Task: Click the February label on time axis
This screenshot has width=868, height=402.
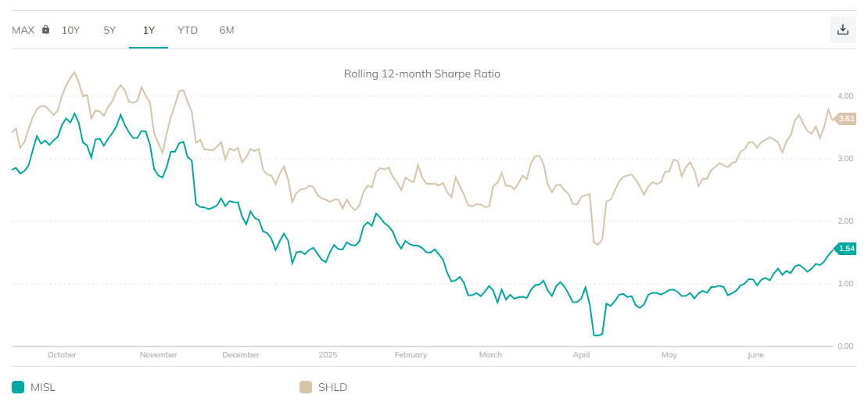Action: click(x=411, y=355)
